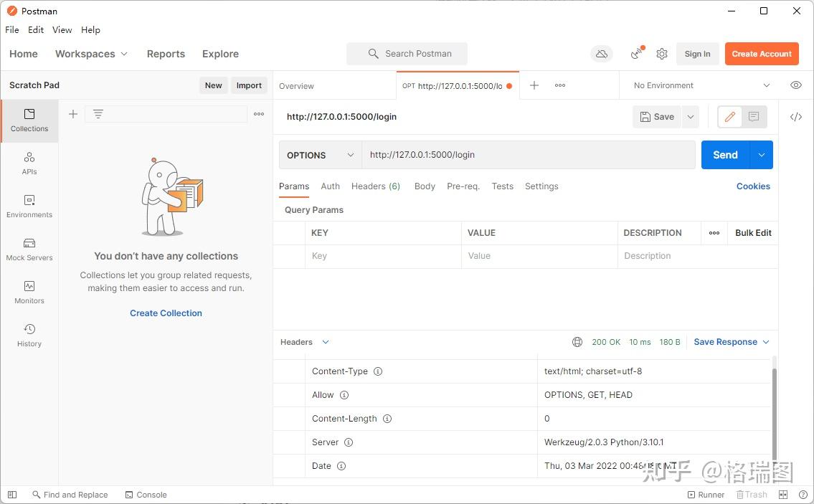Switch to the Body tab
Viewport: 814px width, 504px height.
[x=425, y=186]
